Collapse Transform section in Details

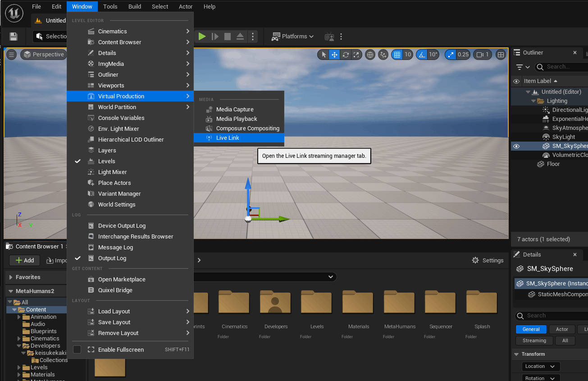tap(516, 354)
